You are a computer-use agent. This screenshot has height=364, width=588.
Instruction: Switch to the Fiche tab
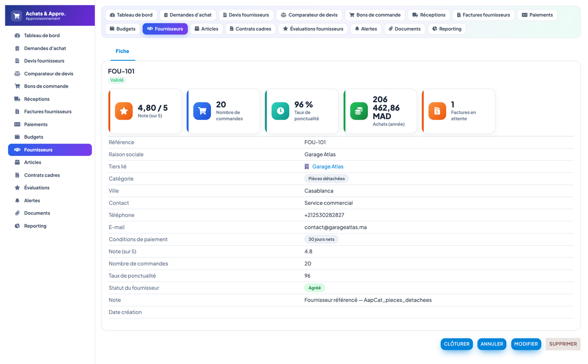click(x=122, y=51)
